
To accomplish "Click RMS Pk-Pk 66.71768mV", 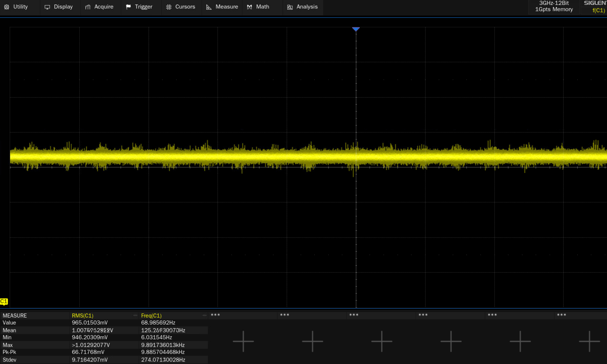I will (88, 352).
